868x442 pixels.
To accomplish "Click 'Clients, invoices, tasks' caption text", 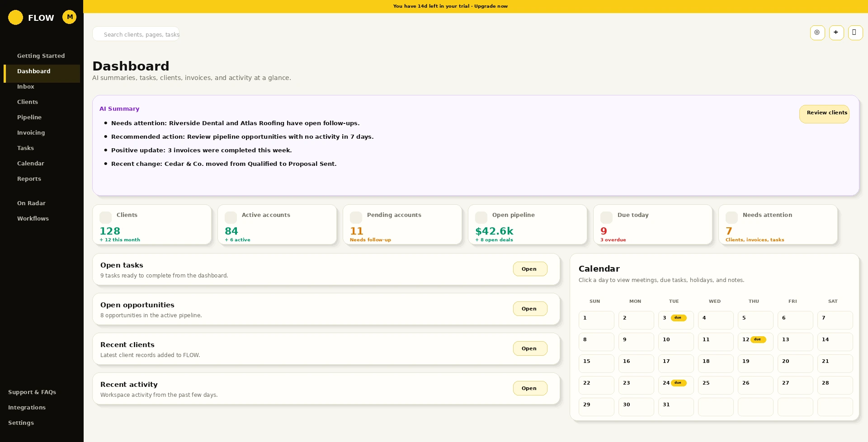I will pyautogui.click(x=755, y=240).
